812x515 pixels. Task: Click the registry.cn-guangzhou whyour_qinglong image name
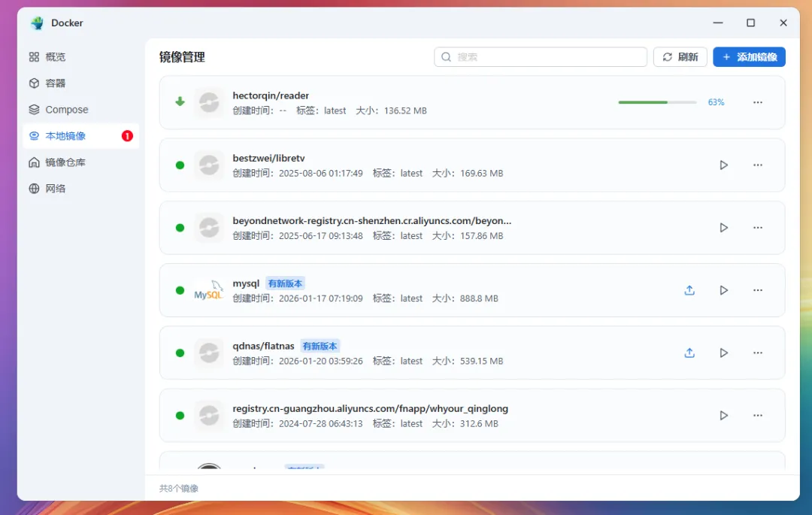click(370, 409)
